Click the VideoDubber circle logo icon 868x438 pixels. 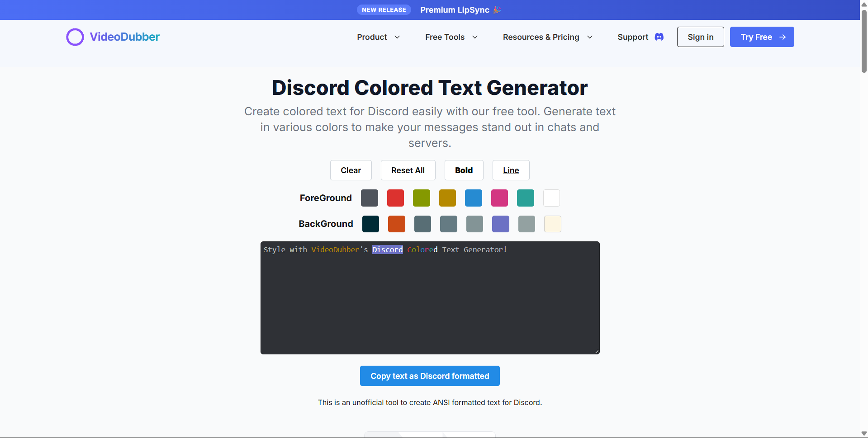(x=75, y=37)
